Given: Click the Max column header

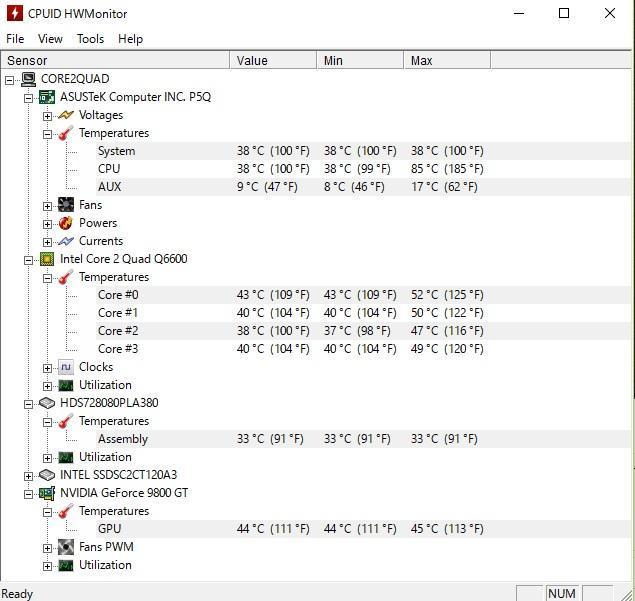Looking at the screenshot, I should 447,61.
